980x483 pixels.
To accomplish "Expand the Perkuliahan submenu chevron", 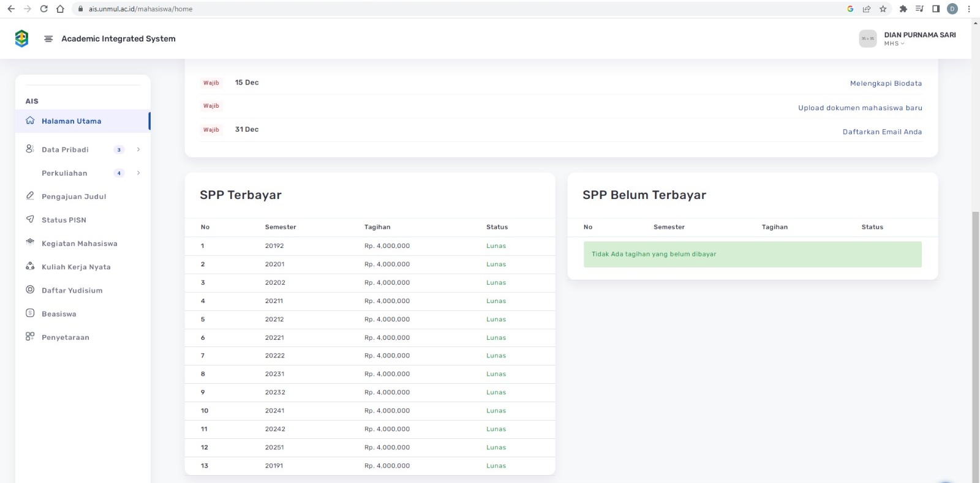I will coord(138,173).
